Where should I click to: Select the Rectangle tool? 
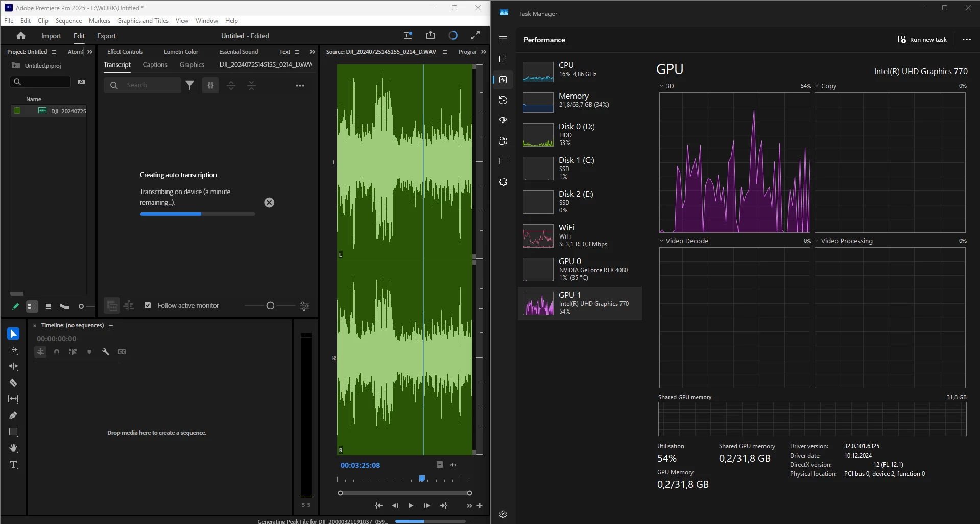pyautogui.click(x=13, y=432)
